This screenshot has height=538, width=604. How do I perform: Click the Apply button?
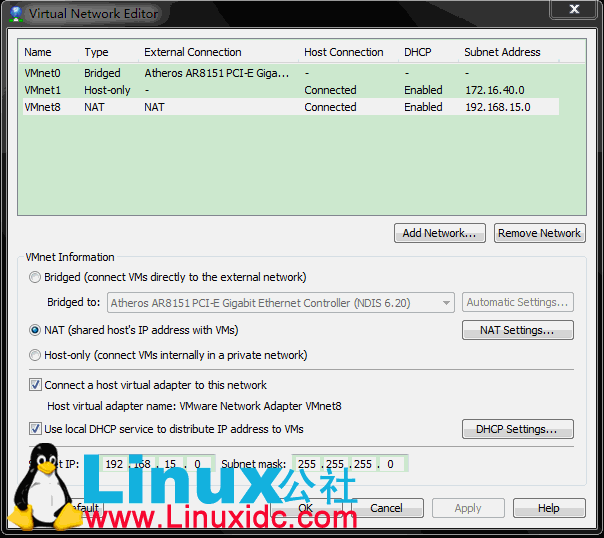468,508
